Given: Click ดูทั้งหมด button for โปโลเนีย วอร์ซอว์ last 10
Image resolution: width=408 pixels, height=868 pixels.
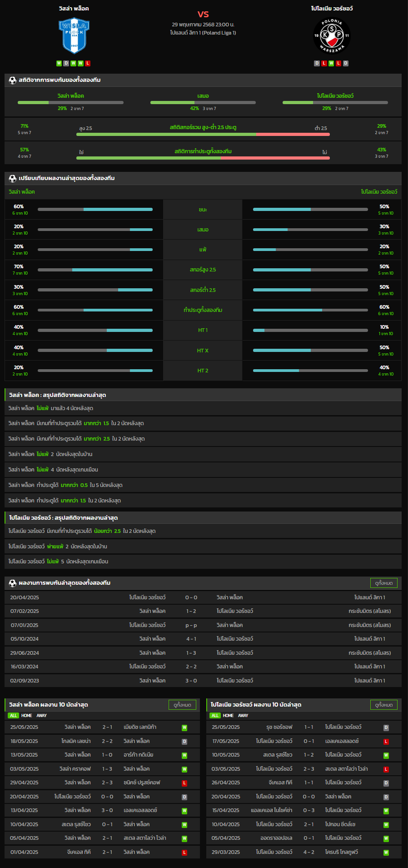Looking at the screenshot, I should point(384,705).
